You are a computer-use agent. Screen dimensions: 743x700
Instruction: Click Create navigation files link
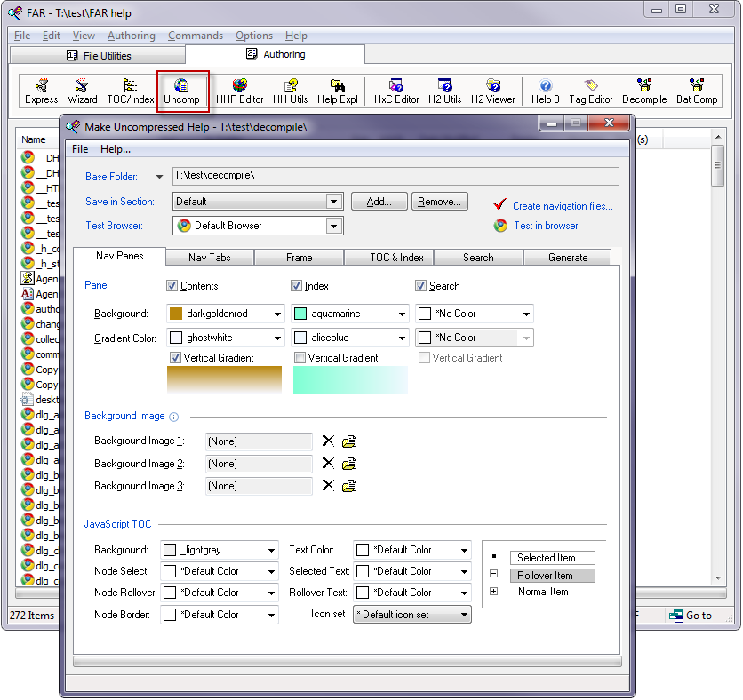coord(562,206)
